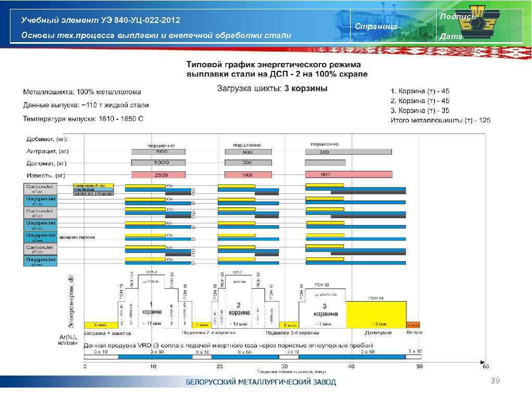
Task: Click the yellow '5 мин' block at chart start
Action: tap(101, 325)
